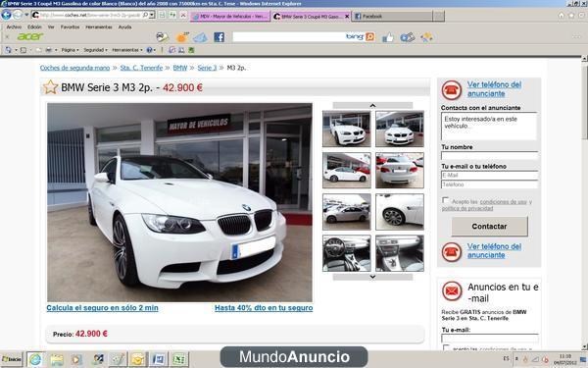
Task: Click the E-Mail input field
Action: 489,175
